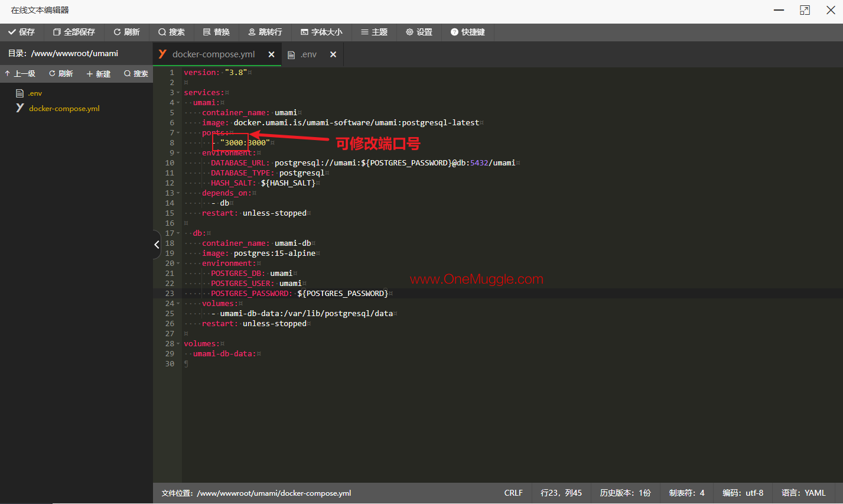Click the .env file icon in sidebar
Image resolution: width=843 pixels, height=504 pixels.
tap(19, 93)
